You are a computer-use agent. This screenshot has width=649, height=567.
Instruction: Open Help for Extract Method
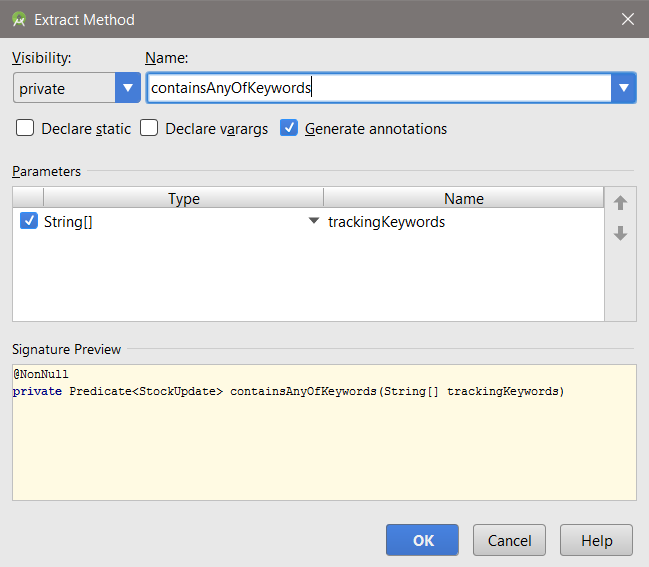[596, 540]
